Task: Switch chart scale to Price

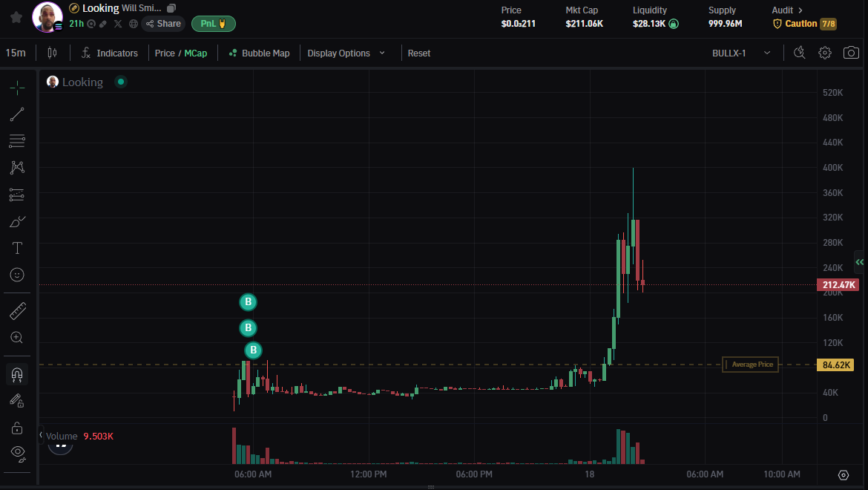Action: point(165,53)
